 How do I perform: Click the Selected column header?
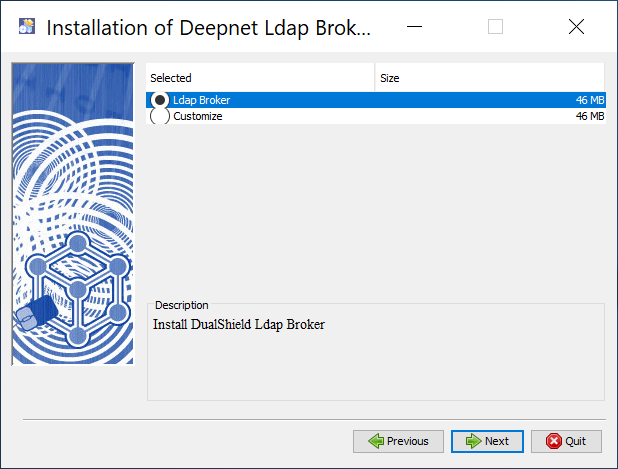point(260,78)
